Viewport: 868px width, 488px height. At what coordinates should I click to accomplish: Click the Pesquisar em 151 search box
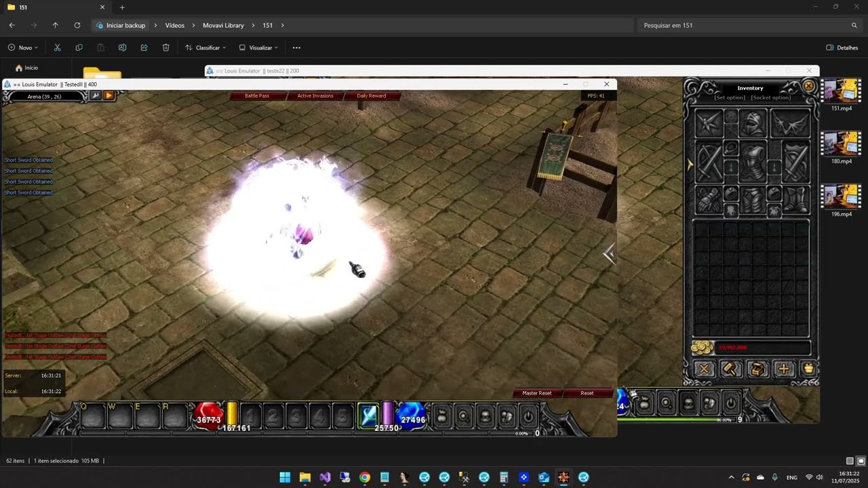pos(749,25)
